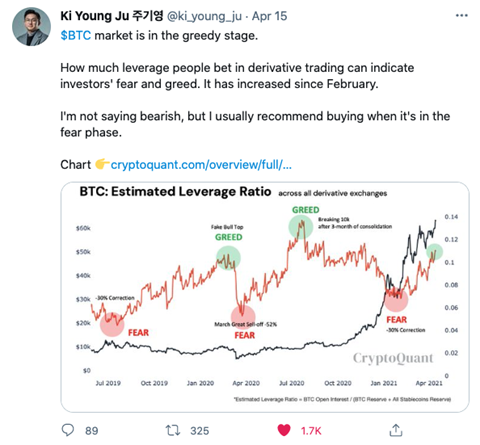The image size is (480, 445).
Task: Click the Apr 15 tweet timestamp
Action: [269, 16]
